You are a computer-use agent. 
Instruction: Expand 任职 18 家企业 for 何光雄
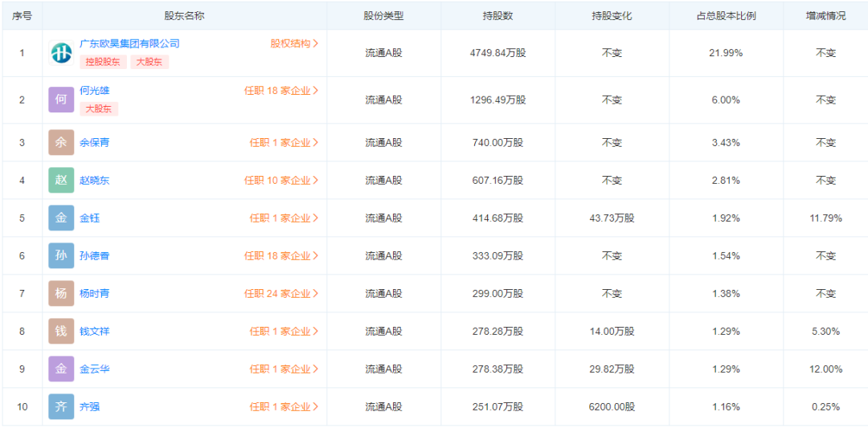282,91
